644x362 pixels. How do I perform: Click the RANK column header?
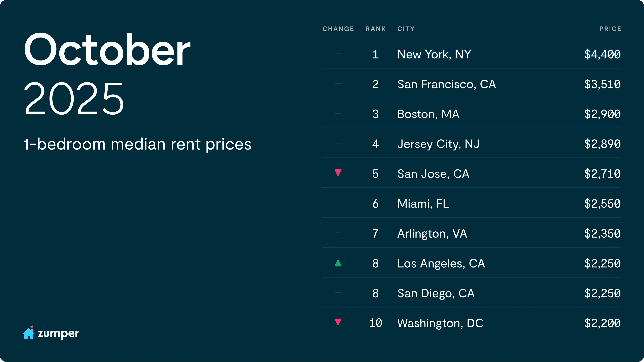click(x=376, y=29)
